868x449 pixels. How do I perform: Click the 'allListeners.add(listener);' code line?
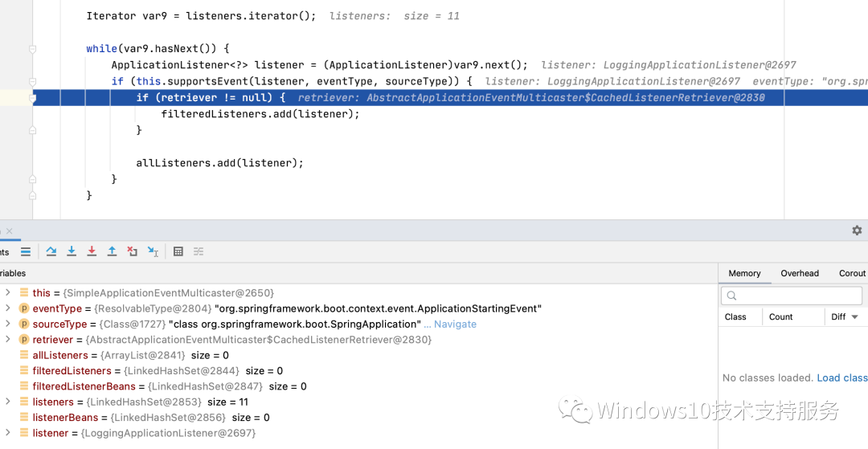(x=219, y=163)
